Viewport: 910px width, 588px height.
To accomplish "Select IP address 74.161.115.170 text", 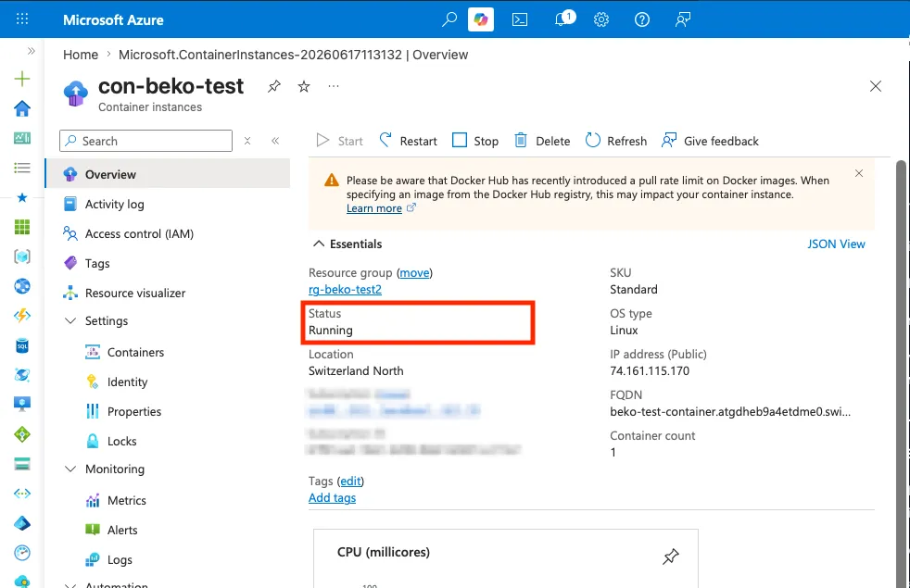I will coord(650,370).
